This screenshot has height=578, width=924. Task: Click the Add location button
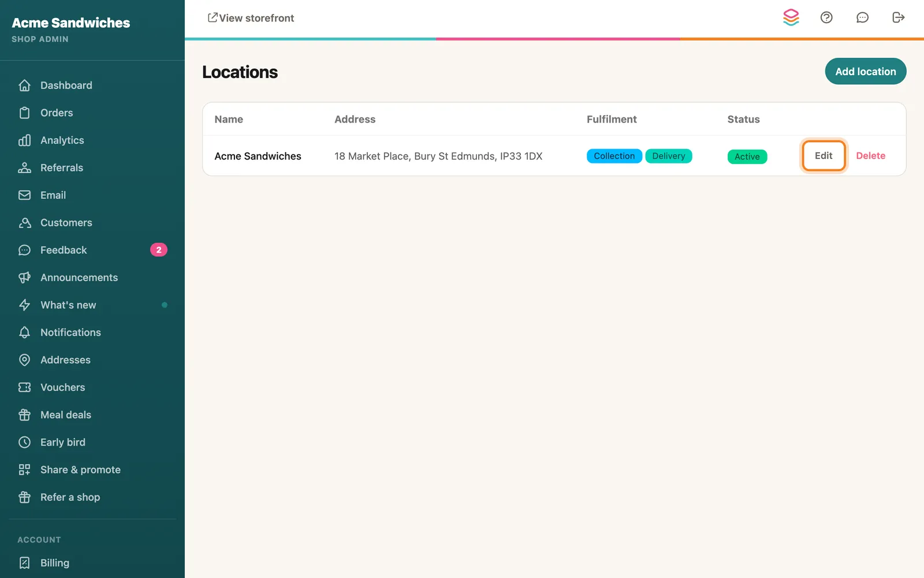pos(866,71)
